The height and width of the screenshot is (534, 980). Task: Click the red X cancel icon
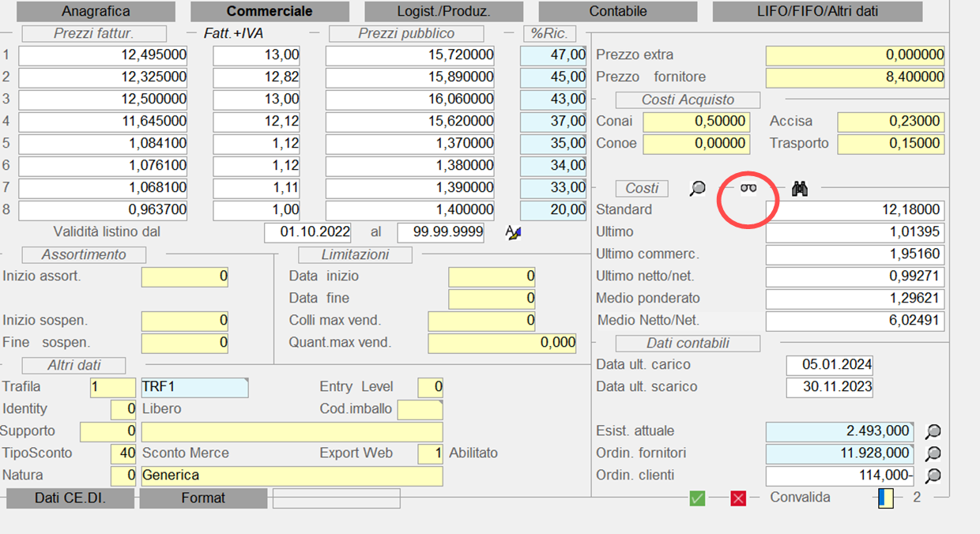tap(738, 498)
